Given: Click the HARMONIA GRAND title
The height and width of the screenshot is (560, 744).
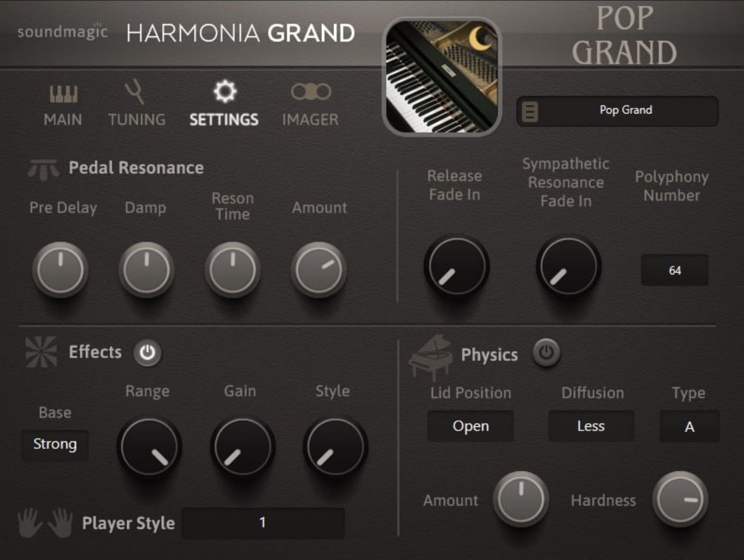Looking at the screenshot, I should pos(240,33).
